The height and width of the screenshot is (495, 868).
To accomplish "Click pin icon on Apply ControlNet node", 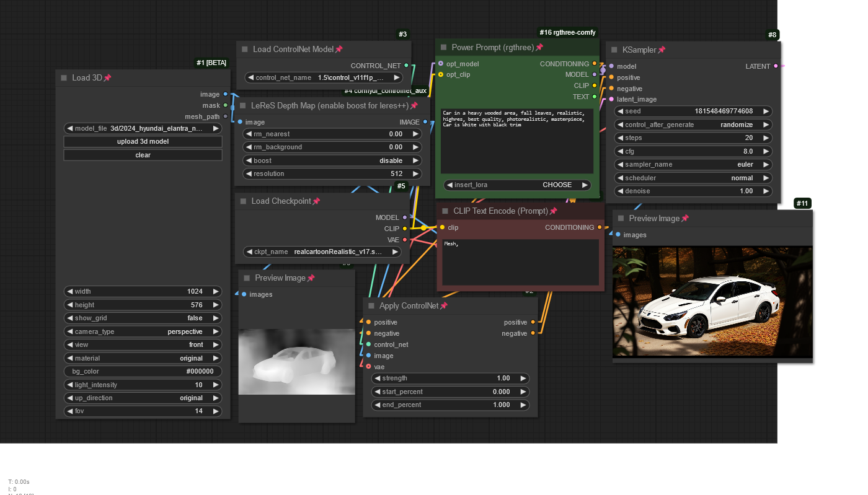I will (x=443, y=306).
